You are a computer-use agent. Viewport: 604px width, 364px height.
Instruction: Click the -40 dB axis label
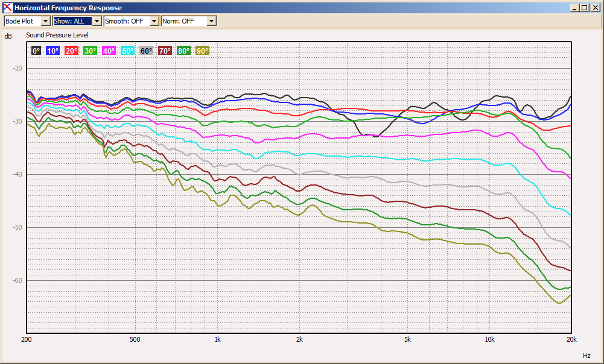point(17,174)
